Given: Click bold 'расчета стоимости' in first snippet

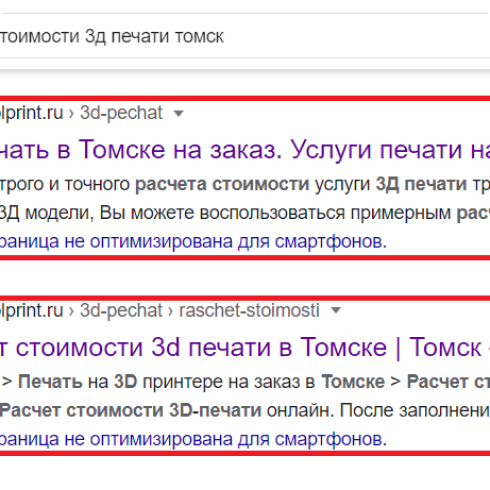Looking at the screenshot, I should pyautogui.click(x=222, y=184).
